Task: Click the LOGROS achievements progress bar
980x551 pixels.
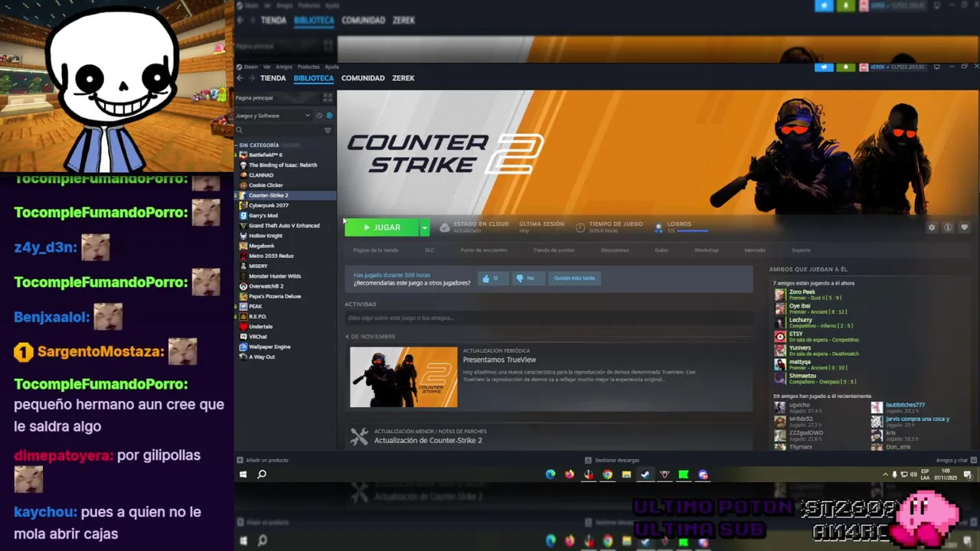Action: tap(692, 230)
